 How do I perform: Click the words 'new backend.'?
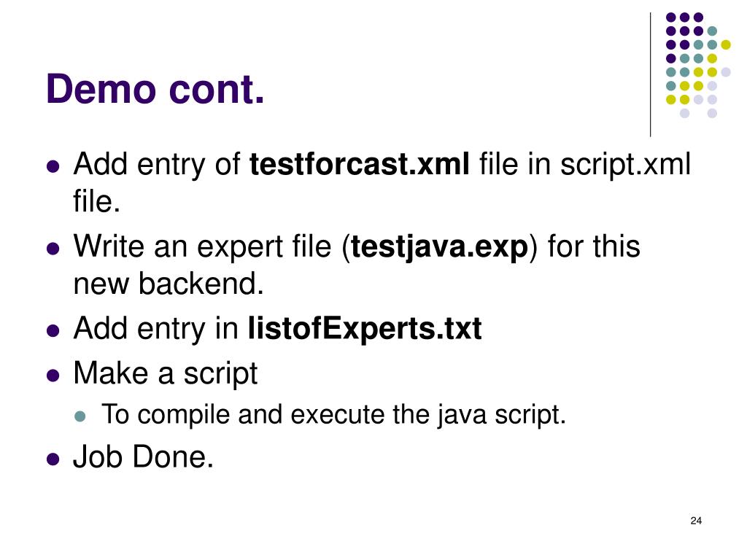(x=169, y=284)
